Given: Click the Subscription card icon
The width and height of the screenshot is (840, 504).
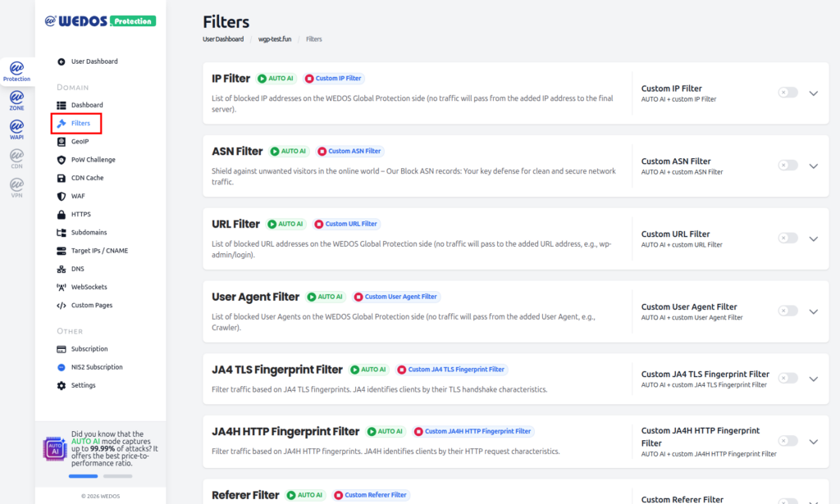Looking at the screenshot, I should tap(61, 349).
